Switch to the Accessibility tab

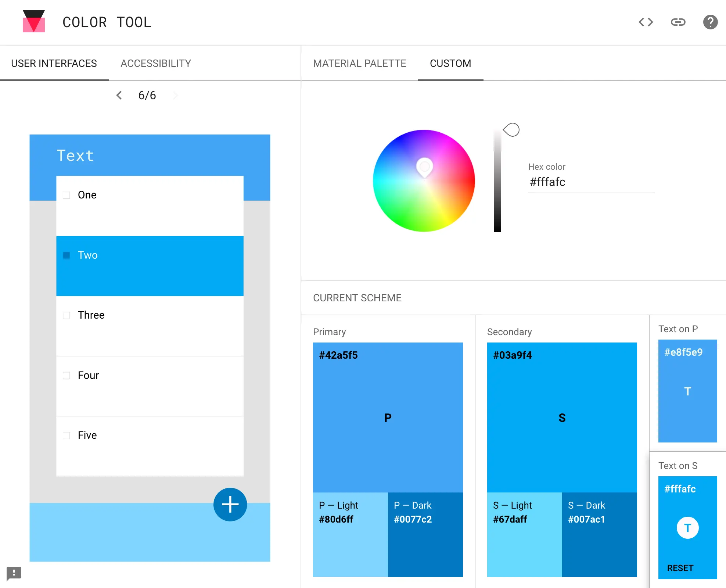[x=155, y=63]
